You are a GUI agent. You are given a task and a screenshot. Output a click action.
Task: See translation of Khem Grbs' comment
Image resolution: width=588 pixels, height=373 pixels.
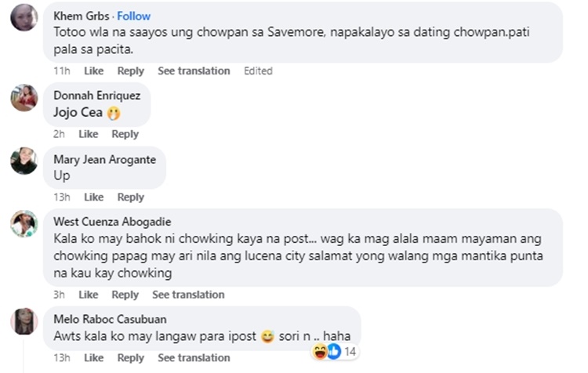tap(194, 71)
